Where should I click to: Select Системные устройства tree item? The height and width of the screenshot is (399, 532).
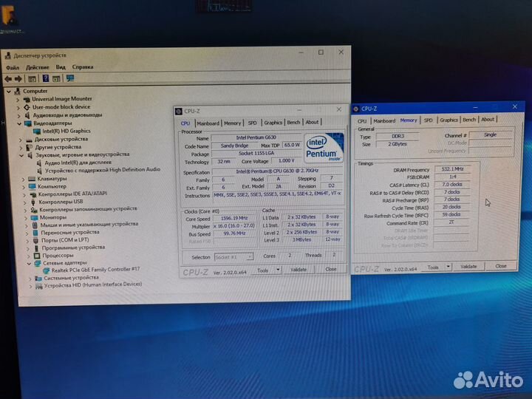click(x=71, y=278)
